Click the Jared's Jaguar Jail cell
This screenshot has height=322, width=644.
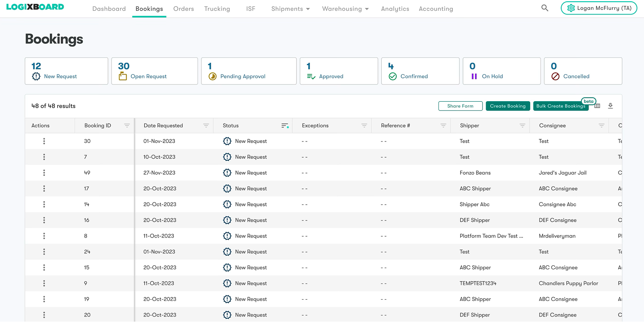tap(562, 173)
